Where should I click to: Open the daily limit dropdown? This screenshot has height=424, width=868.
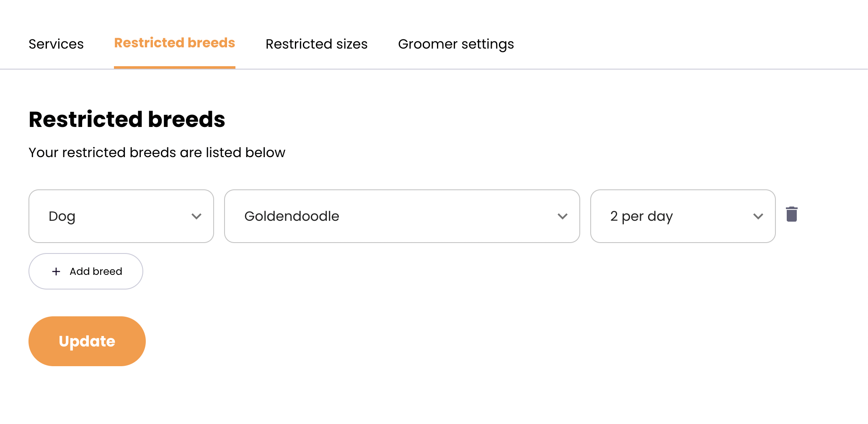(x=682, y=216)
